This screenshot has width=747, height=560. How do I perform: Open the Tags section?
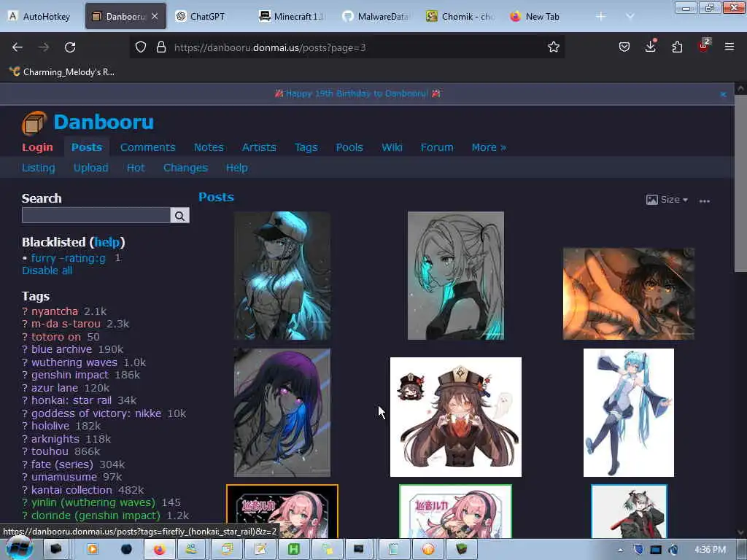pos(306,147)
